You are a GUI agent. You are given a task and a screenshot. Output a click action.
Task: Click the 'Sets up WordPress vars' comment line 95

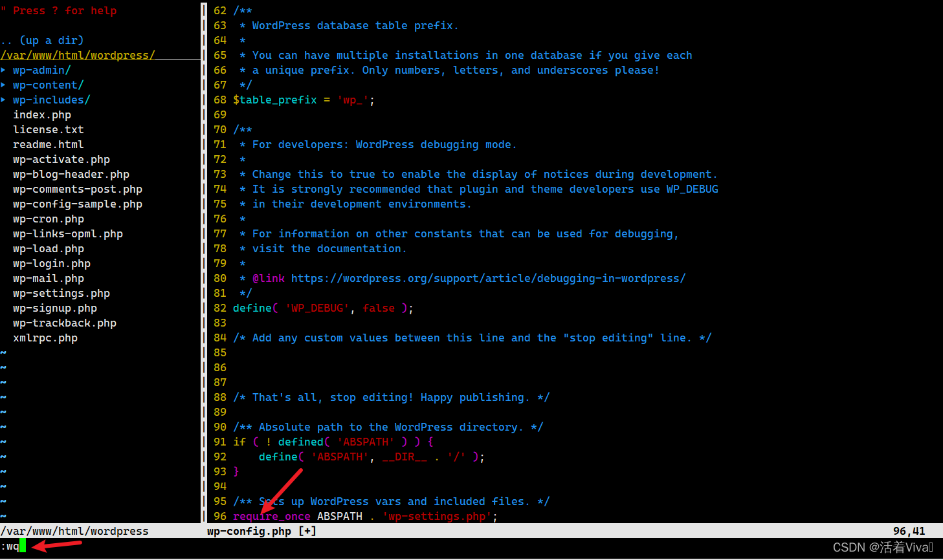point(392,501)
